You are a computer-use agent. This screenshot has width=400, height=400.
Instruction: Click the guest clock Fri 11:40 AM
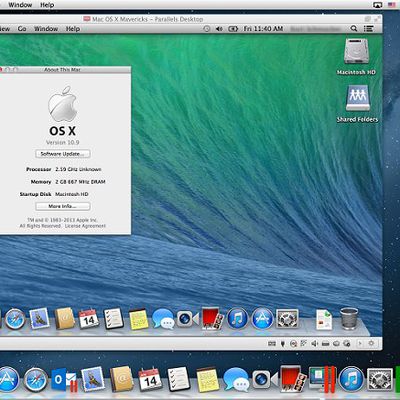[263, 29]
